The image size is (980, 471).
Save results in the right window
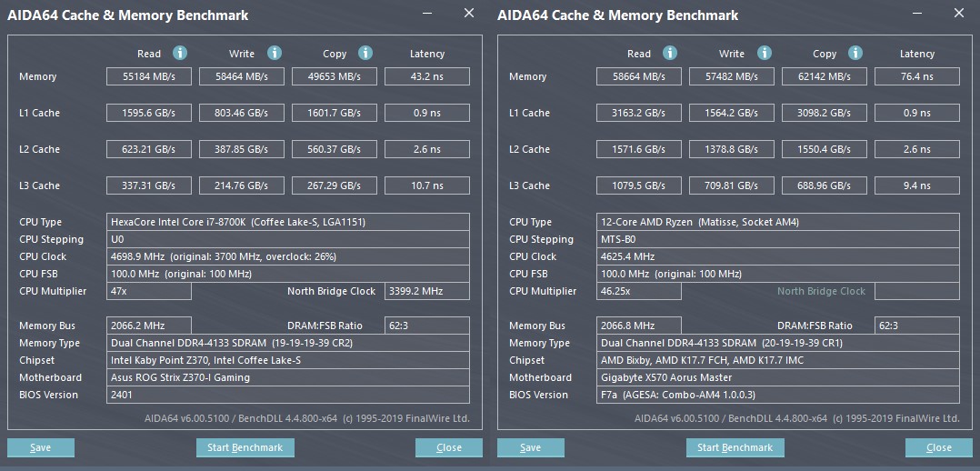tap(531, 447)
